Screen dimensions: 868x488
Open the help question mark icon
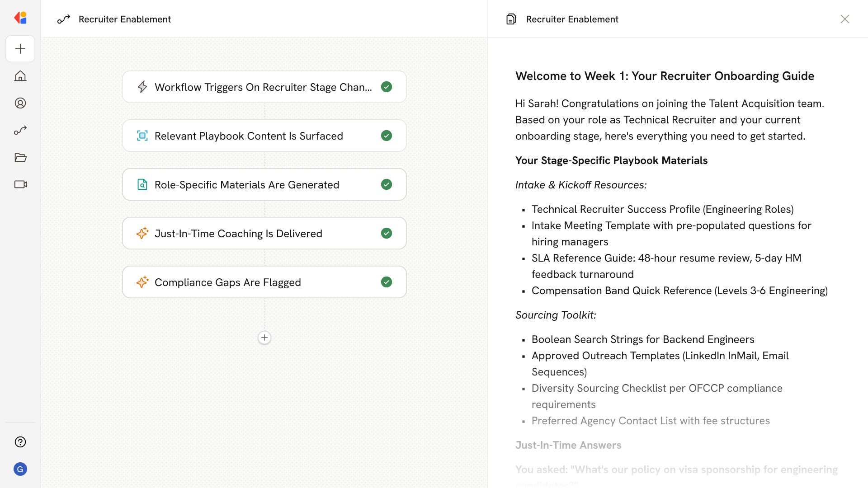[x=20, y=442]
